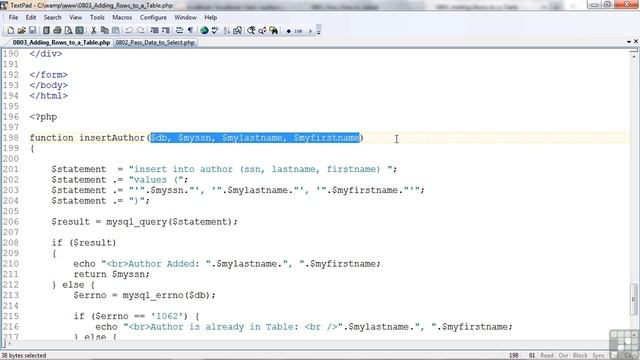Click '<?php' on line 196
640x360 pixels.
coord(43,117)
